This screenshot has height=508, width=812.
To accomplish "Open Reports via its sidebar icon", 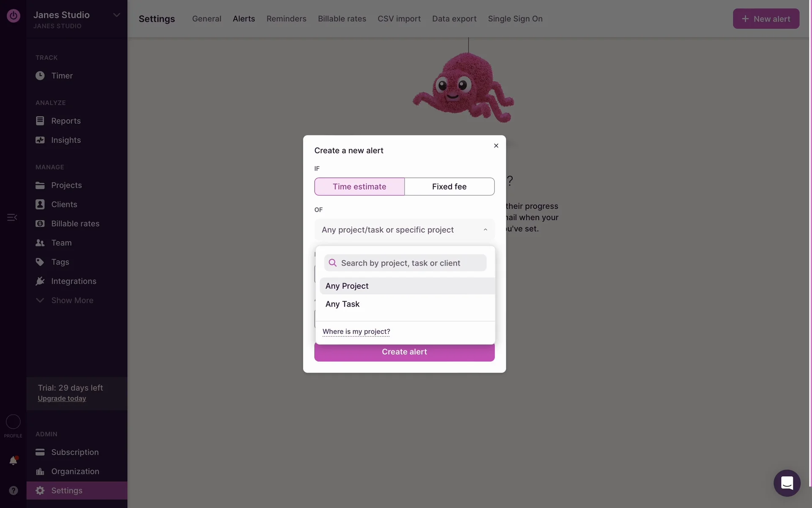I will tap(40, 121).
